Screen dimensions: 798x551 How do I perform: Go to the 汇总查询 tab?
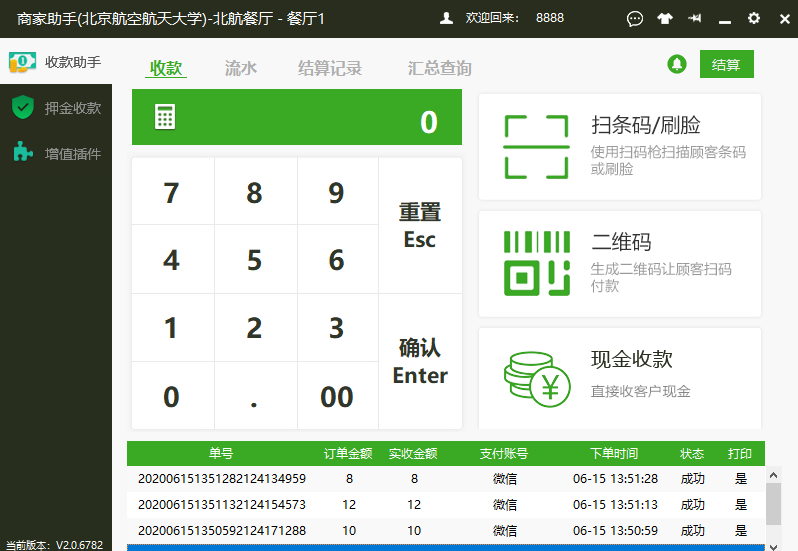coord(439,68)
